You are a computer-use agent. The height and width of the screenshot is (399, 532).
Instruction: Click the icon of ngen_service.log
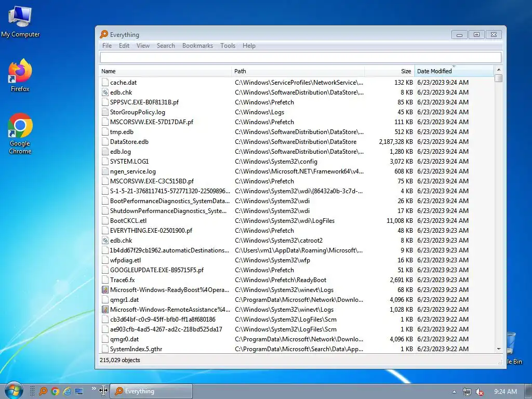(x=105, y=171)
